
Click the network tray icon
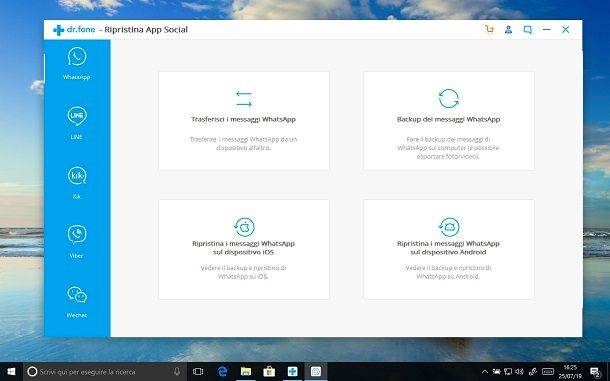508,372
